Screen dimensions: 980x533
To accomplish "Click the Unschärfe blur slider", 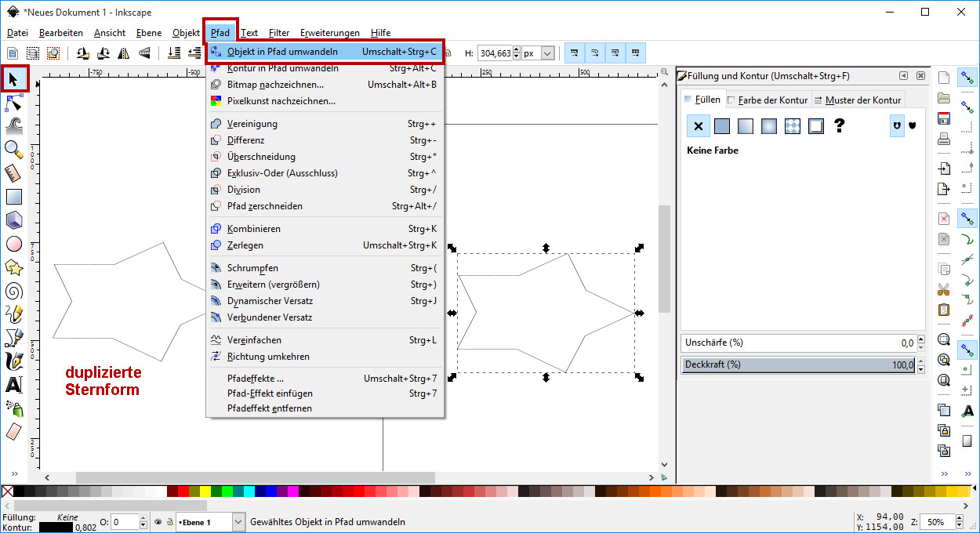I will tap(799, 343).
